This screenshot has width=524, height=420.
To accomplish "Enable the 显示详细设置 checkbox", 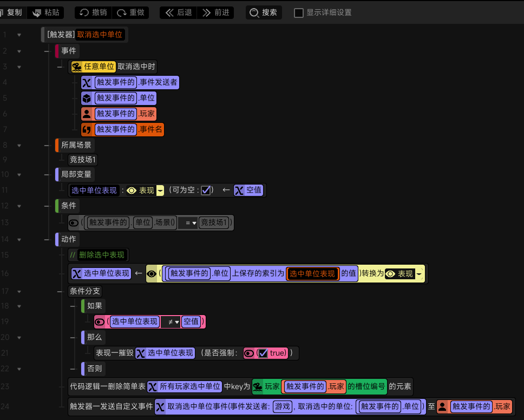I will pos(298,13).
